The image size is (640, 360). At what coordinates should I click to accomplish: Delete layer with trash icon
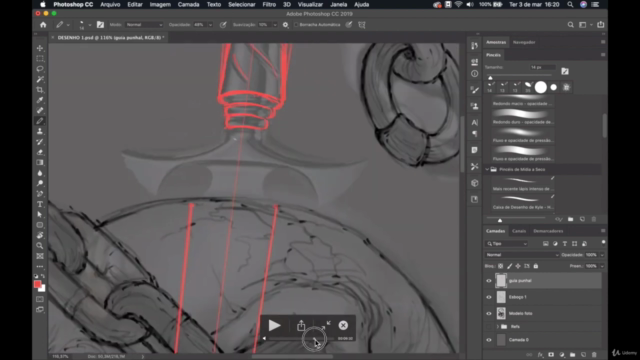[x=594, y=355]
